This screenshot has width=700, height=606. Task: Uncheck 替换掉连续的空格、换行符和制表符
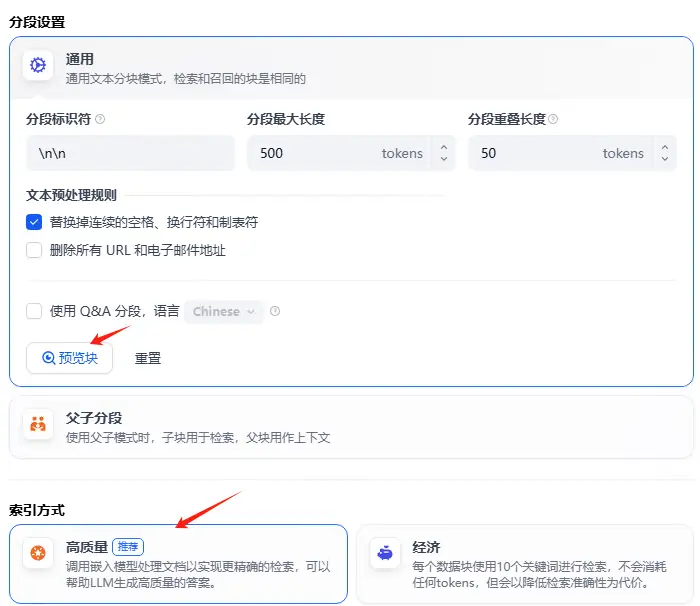tap(34, 222)
